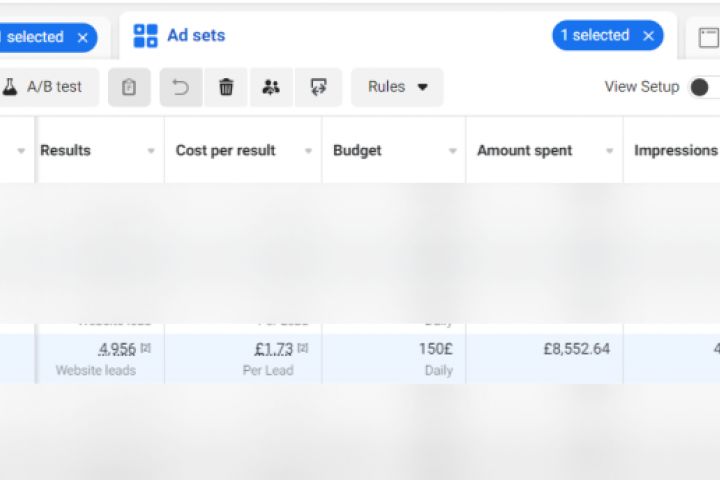Click the clipboard paste icon in toolbar
720x480 pixels.
tap(129, 87)
